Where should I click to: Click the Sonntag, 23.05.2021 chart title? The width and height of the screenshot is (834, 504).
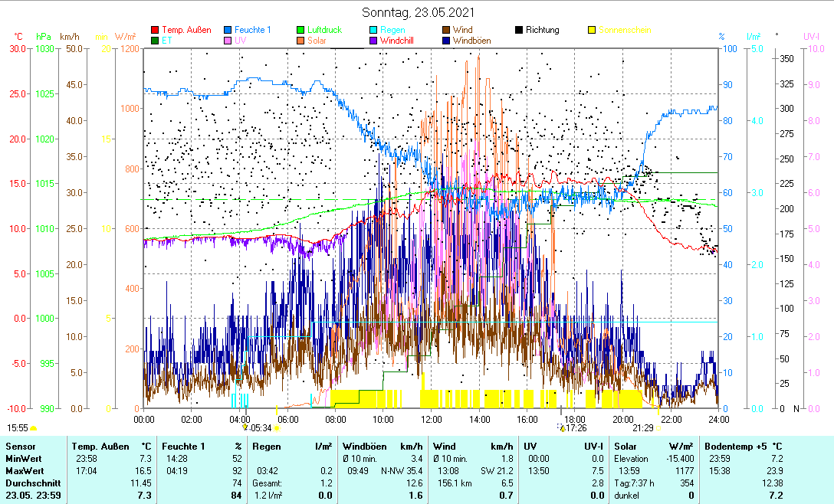click(418, 12)
